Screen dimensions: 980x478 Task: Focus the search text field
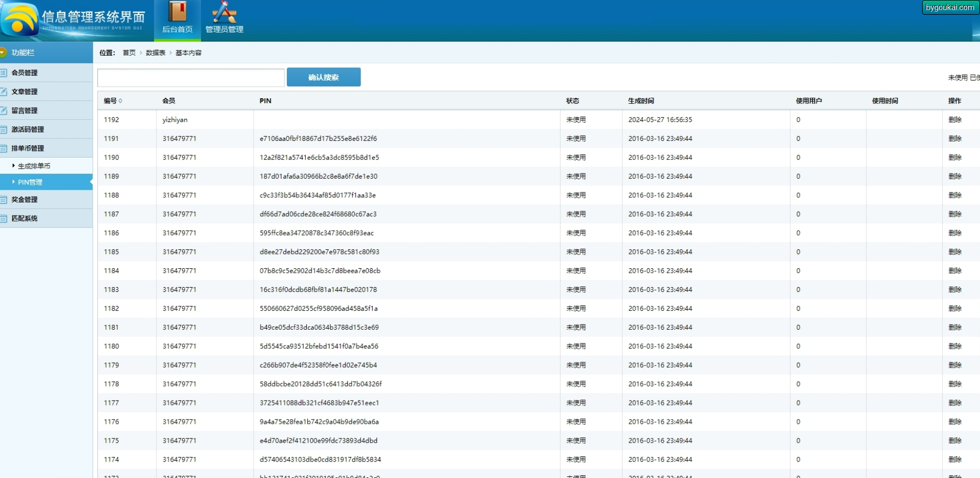coord(191,78)
